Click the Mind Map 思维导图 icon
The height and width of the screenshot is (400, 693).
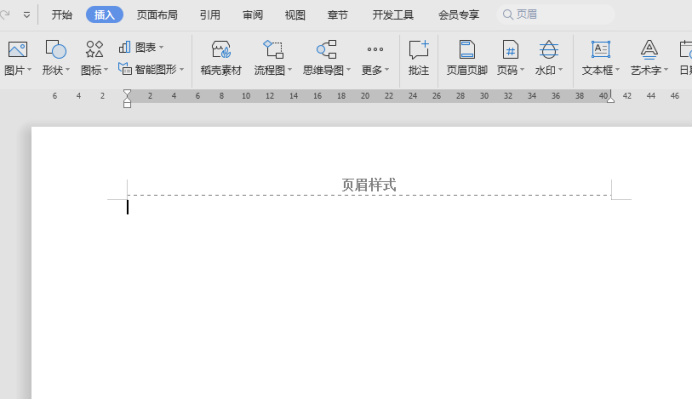click(327, 49)
